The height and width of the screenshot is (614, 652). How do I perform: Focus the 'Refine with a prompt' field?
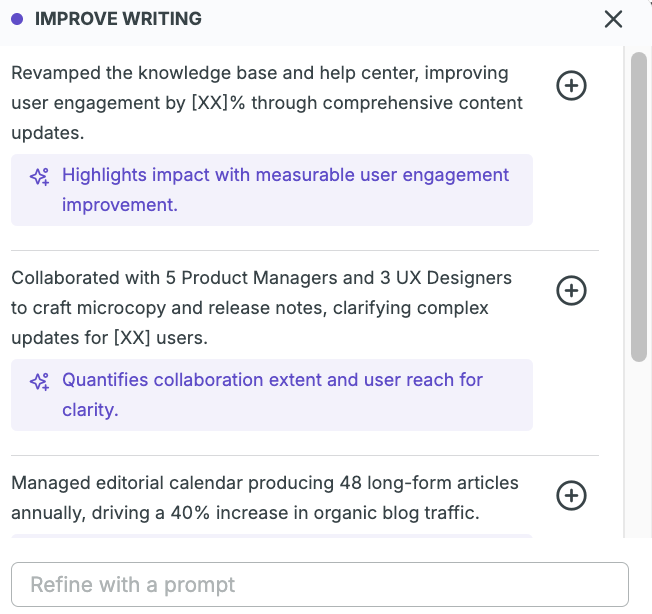319,585
